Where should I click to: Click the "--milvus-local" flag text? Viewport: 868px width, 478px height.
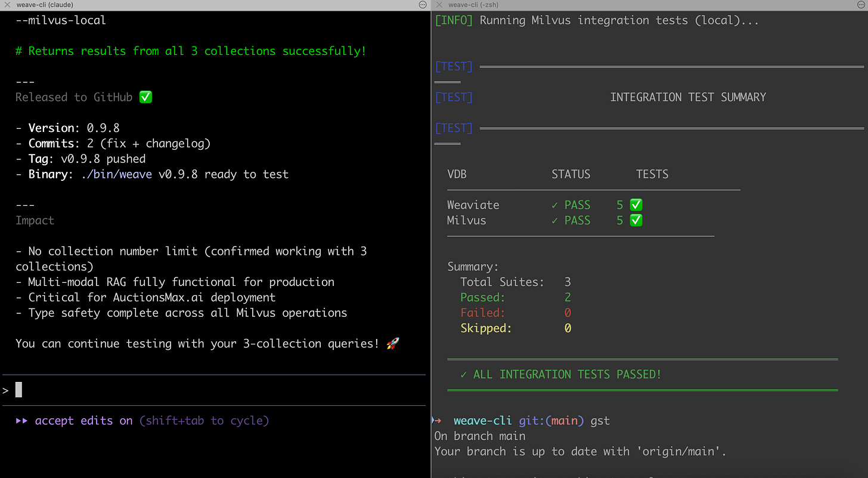click(61, 20)
